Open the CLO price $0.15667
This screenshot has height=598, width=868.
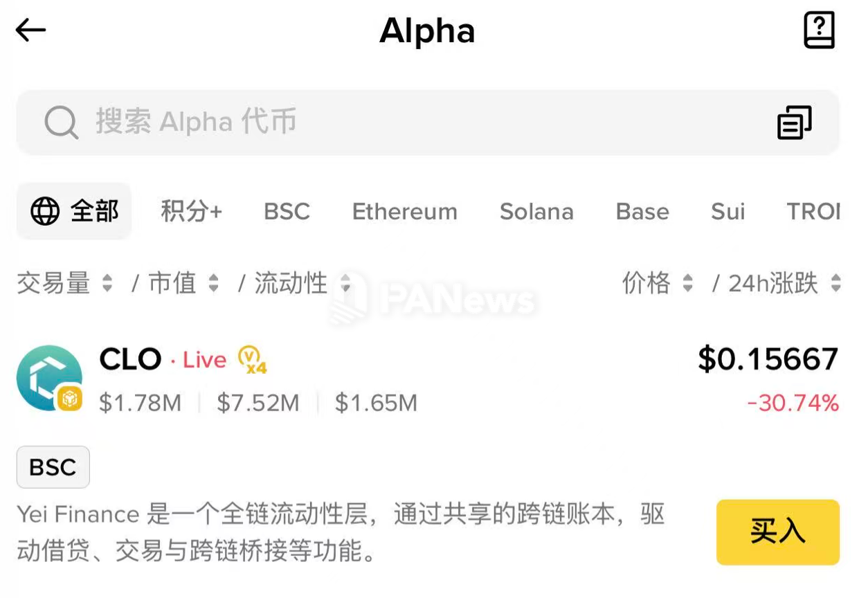768,359
